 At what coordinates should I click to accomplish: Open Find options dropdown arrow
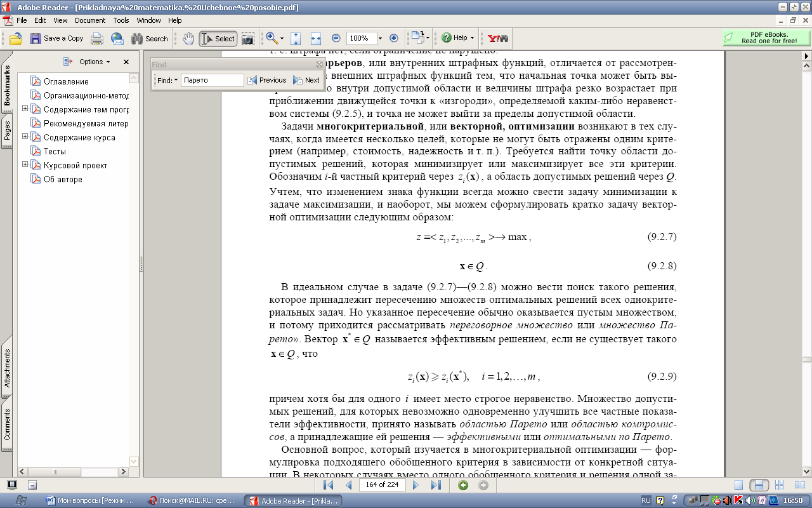[x=176, y=80]
